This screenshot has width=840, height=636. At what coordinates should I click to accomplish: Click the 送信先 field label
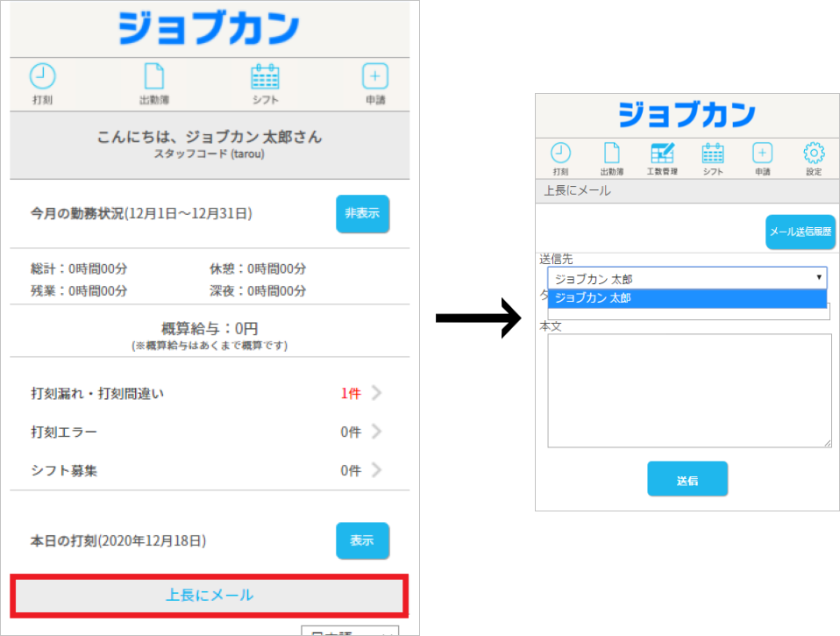click(556, 260)
